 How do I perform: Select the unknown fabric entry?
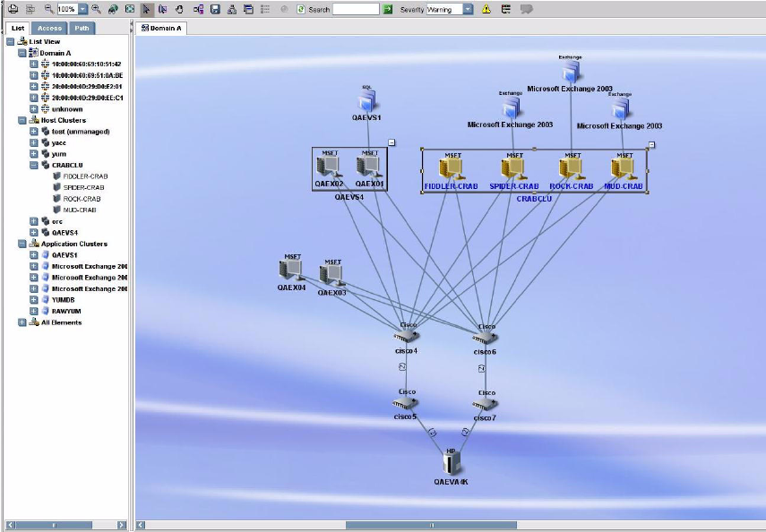(67, 109)
